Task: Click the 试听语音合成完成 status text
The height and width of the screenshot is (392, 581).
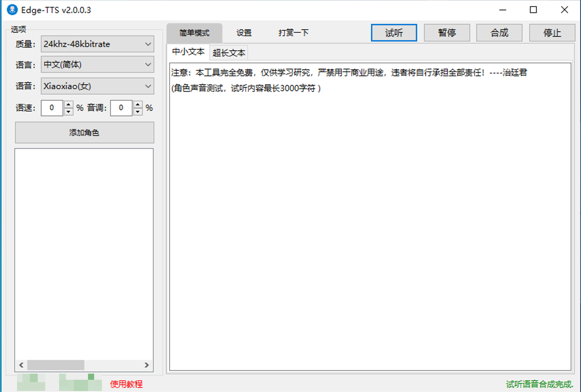Action: [540, 384]
